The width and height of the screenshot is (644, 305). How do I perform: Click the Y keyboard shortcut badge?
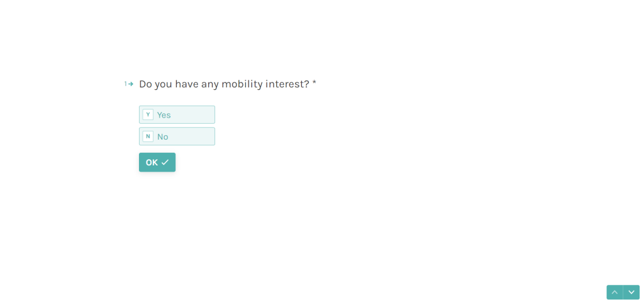148,114
